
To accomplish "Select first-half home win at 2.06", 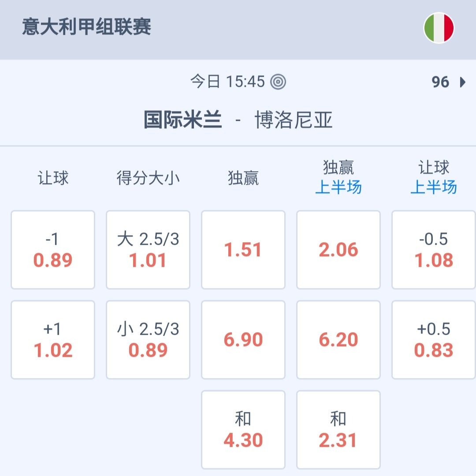I will coord(338,250).
